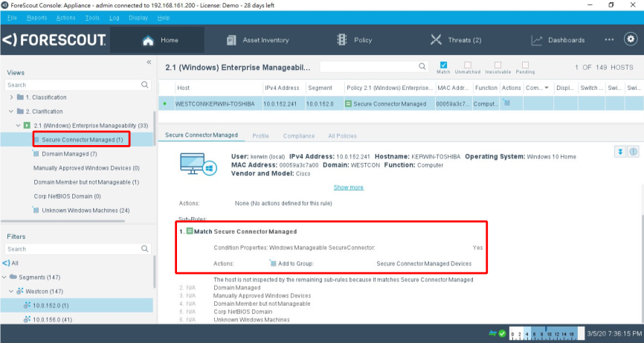Open the Policy section icon
The height and width of the screenshot is (343, 644).
pyautogui.click(x=342, y=39)
